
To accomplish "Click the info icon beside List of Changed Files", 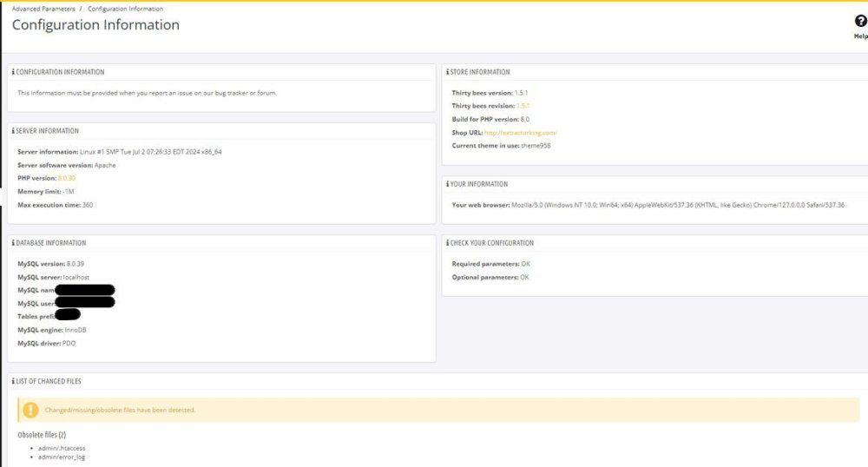I will point(13,381).
